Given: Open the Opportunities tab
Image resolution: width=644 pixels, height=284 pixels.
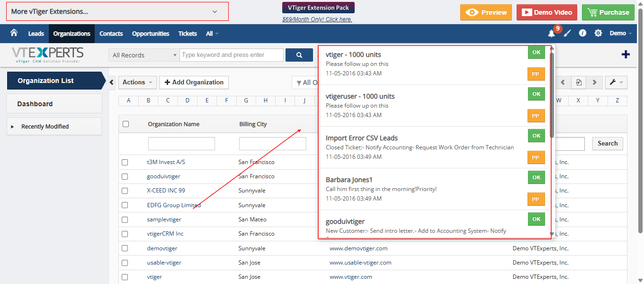Looking at the screenshot, I should 151,34.
